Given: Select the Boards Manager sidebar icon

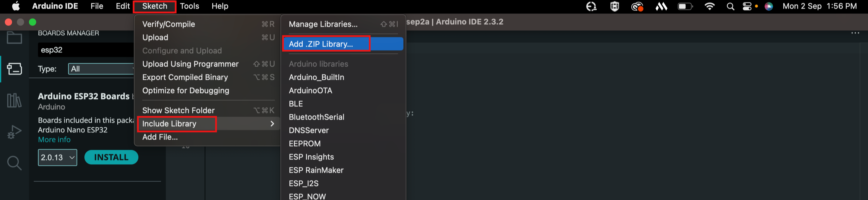Looking at the screenshot, I should tap(14, 68).
